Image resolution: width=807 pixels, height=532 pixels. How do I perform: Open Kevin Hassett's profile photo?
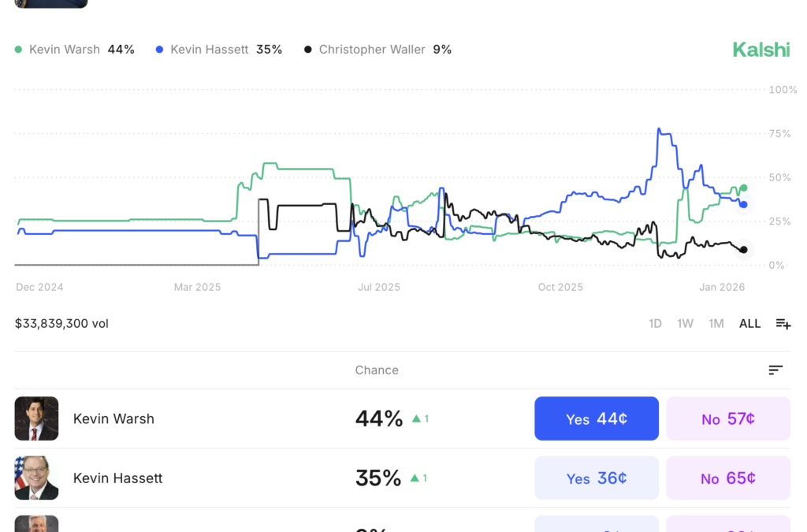[x=36, y=478]
